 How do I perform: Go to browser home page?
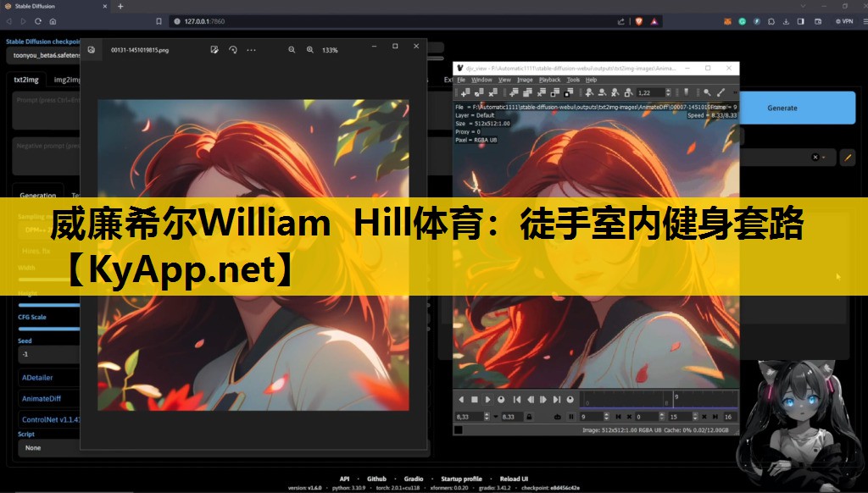[53, 21]
